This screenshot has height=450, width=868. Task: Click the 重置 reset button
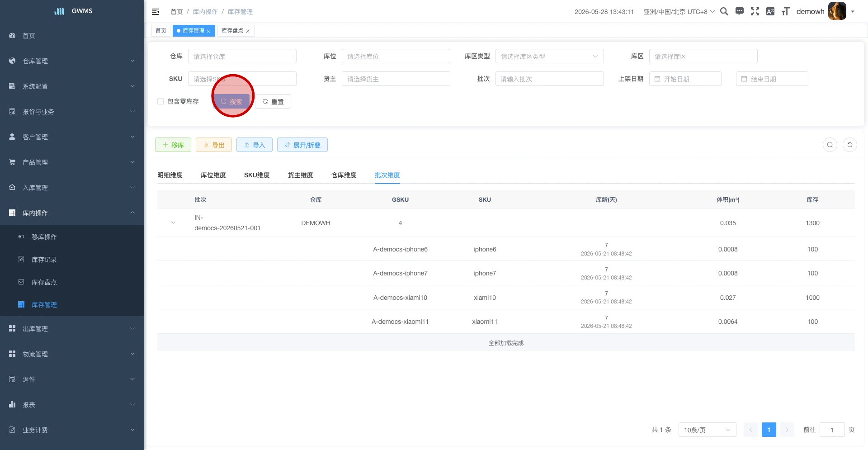coord(273,101)
